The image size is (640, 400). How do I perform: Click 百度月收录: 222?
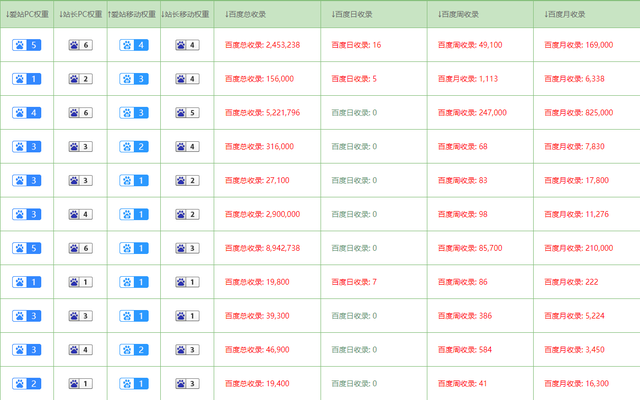[x=571, y=282]
